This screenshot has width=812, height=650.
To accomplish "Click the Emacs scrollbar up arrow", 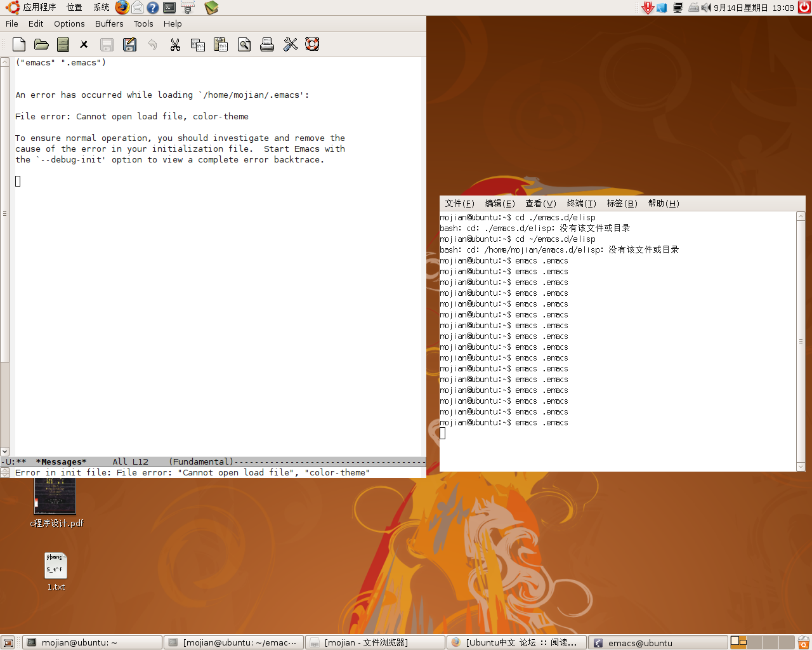I will pyautogui.click(x=4, y=62).
